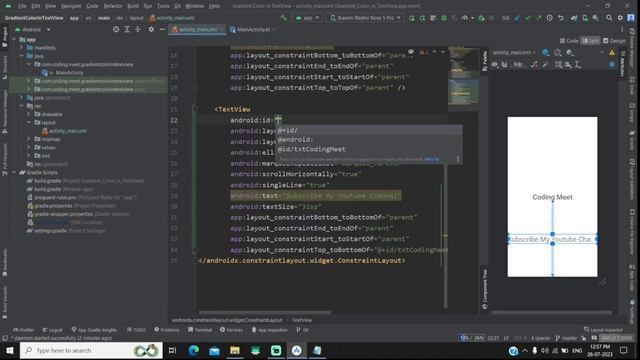Select activity_main.xml in the layout folder
The image size is (640, 360).
point(68,131)
